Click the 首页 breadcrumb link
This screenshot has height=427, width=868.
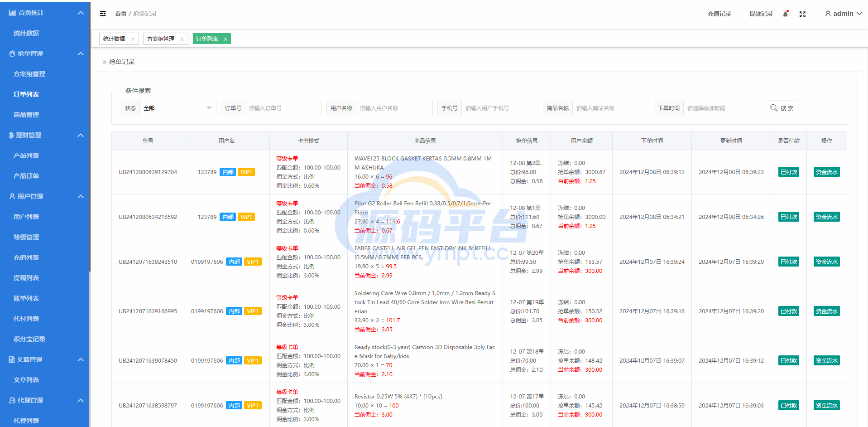pos(120,14)
